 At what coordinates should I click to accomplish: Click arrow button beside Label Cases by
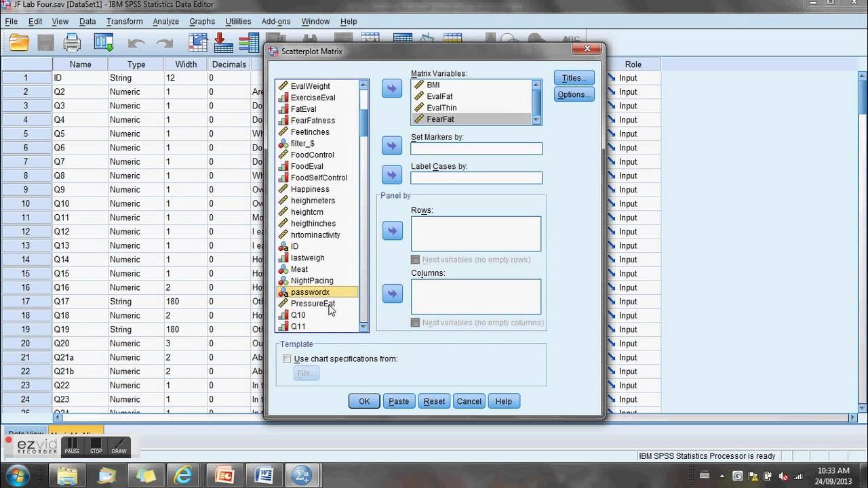click(392, 175)
